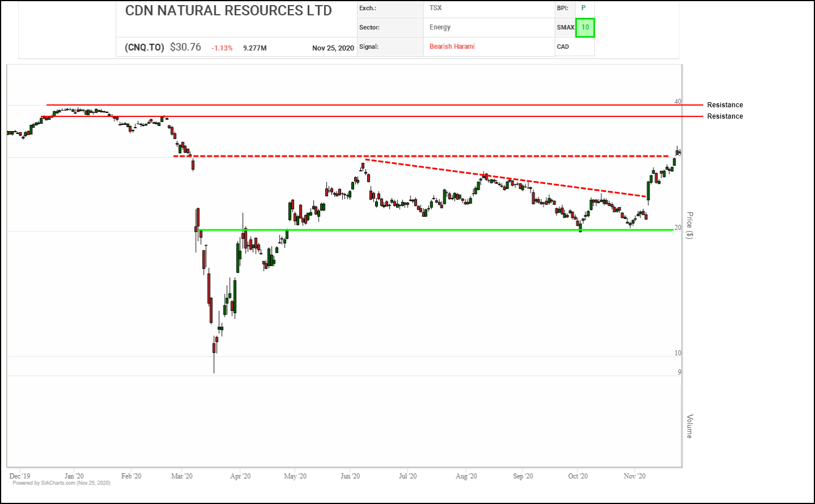Click the upper Resistance label
Viewport: 815px width, 504px height.
pos(725,105)
